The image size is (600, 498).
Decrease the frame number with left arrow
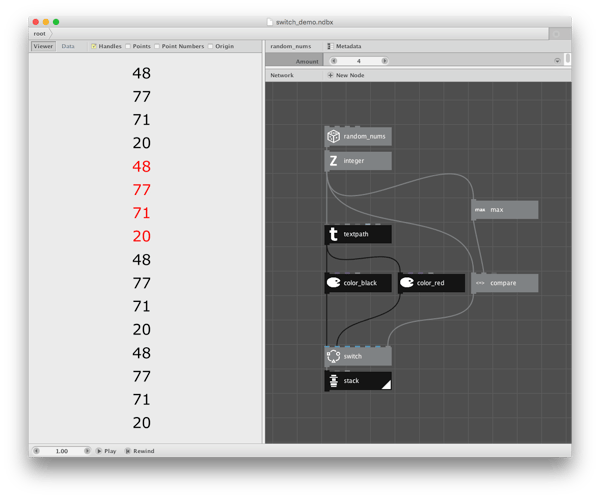point(36,451)
